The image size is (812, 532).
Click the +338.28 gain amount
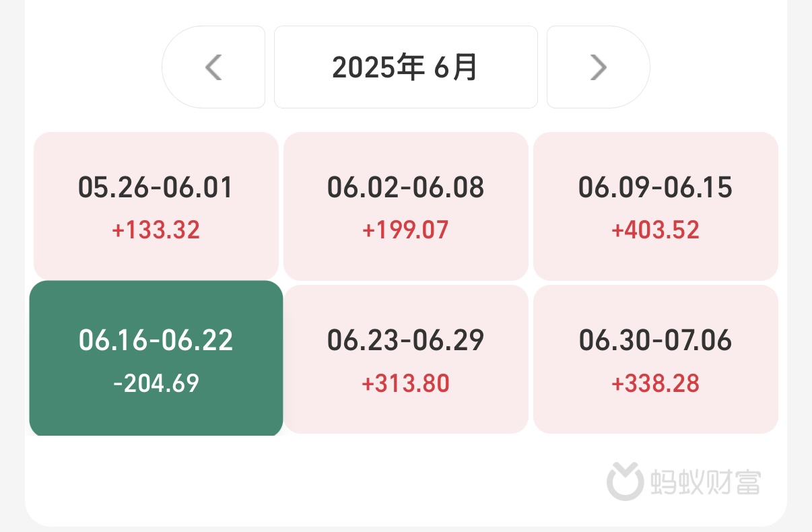pyautogui.click(x=655, y=383)
